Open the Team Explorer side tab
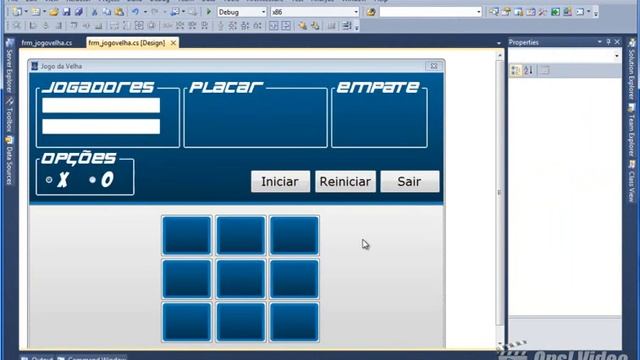Image resolution: width=640 pixels, height=360 pixels. [x=631, y=131]
